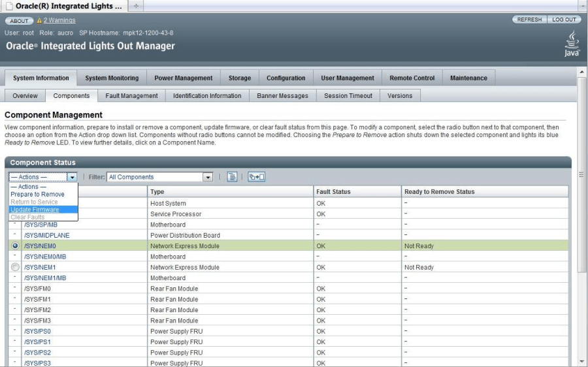Click the /SYS/FM1 row name text
This screenshot has height=367, width=588.
coord(37,300)
